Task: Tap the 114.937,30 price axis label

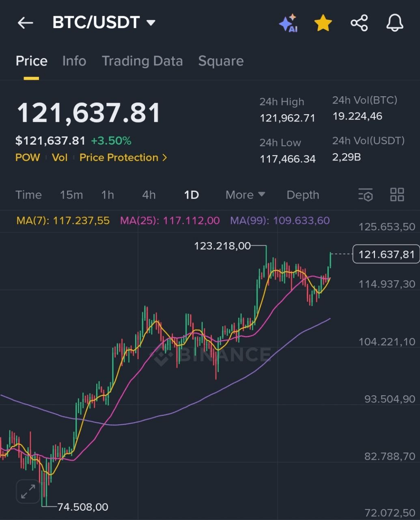Action: click(387, 284)
